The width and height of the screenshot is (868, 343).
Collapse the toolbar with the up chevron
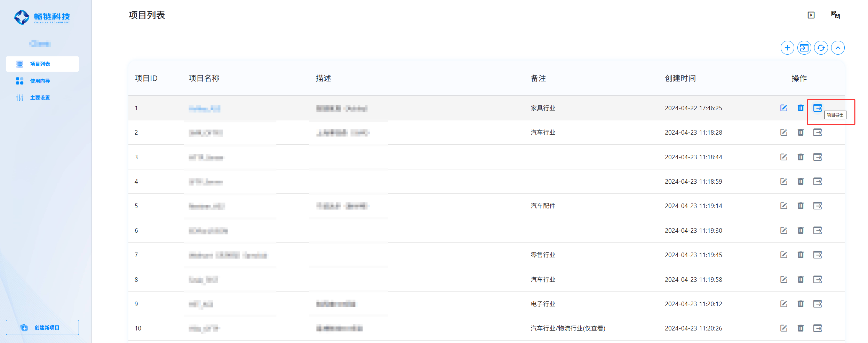pos(838,48)
